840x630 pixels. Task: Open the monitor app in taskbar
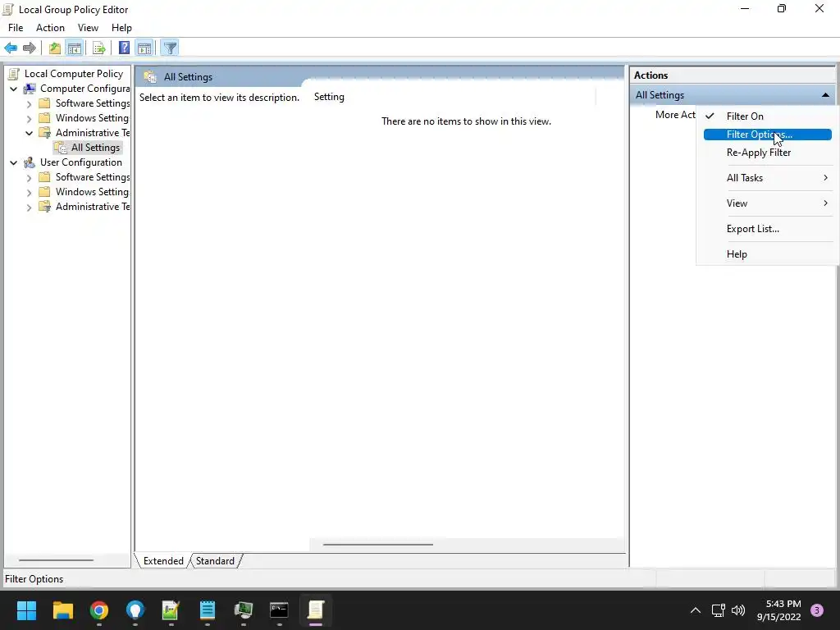point(243,610)
